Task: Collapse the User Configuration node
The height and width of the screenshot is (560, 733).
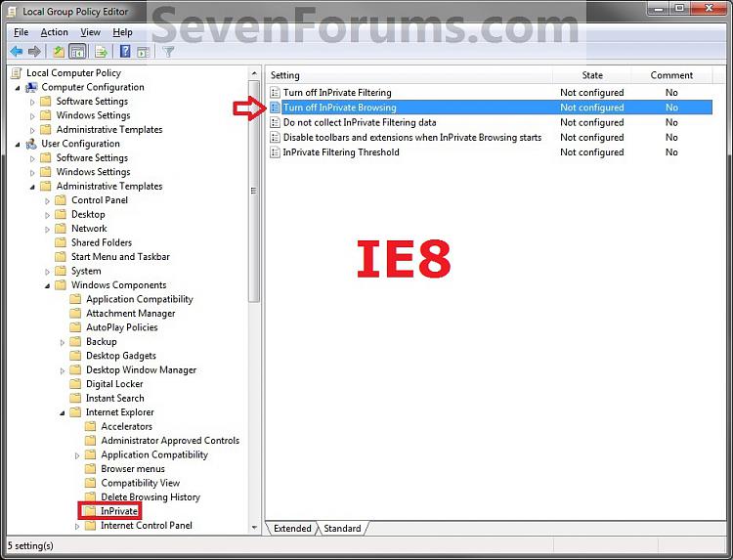Action: click(18, 145)
